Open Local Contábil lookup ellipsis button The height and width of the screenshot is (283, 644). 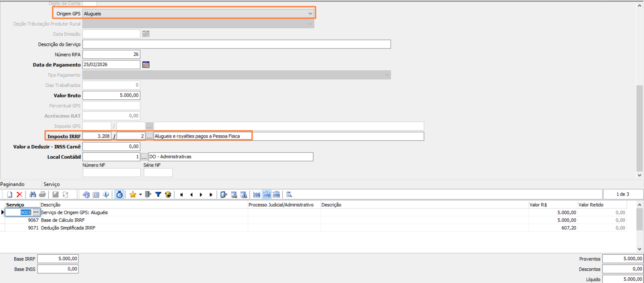[144, 157]
